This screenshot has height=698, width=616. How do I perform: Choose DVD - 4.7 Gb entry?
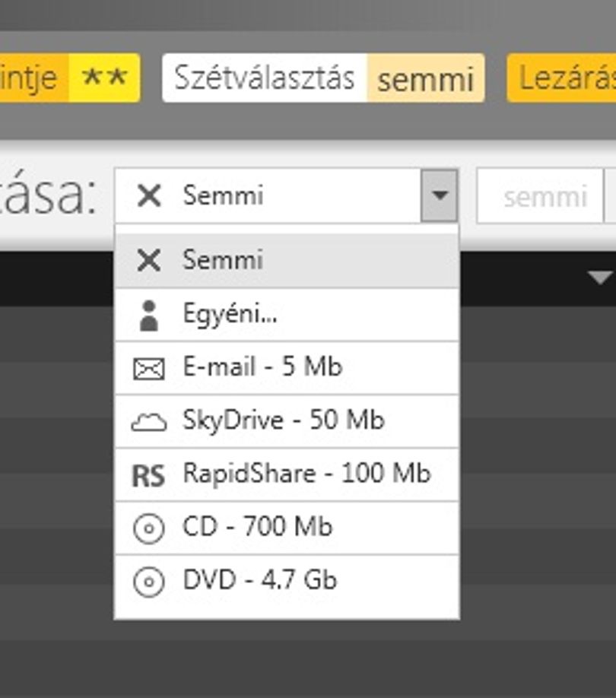pyautogui.click(x=287, y=582)
